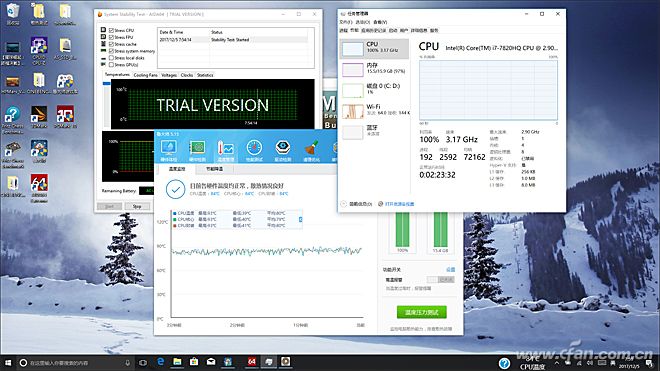Screen dimensions: 660x371
Task: Switch to AIDA64 taskbar button
Action: click(252, 362)
